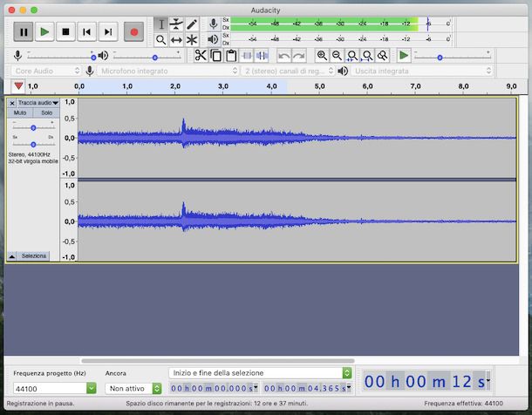Click the upper channel waveform
The width and height of the screenshot is (532, 415).
[297, 138]
